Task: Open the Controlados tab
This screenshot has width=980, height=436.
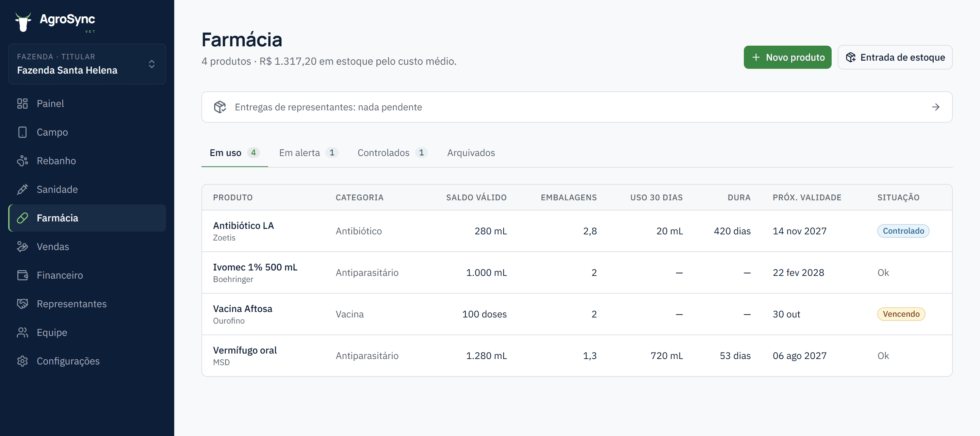Action: 392,153
